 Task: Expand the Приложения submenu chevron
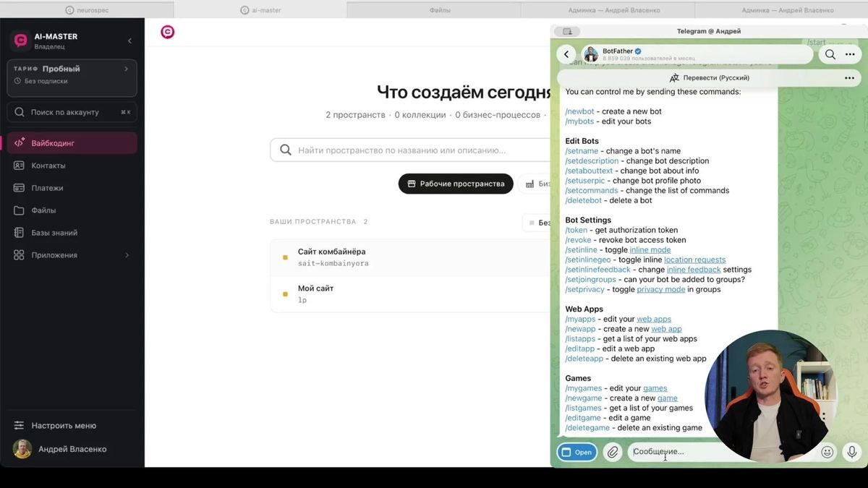pyautogui.click(x=127, y=255)
